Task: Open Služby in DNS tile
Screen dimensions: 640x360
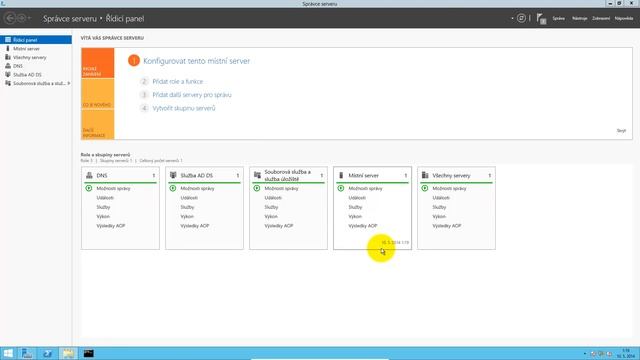Action: 103,207
